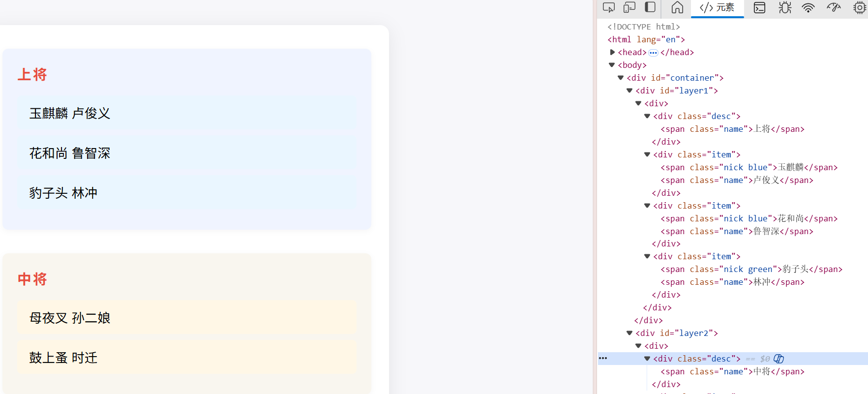The image size is (868, 394).
Task: Click the 母夜叉 孙二娘 list item
Action: 187,318
